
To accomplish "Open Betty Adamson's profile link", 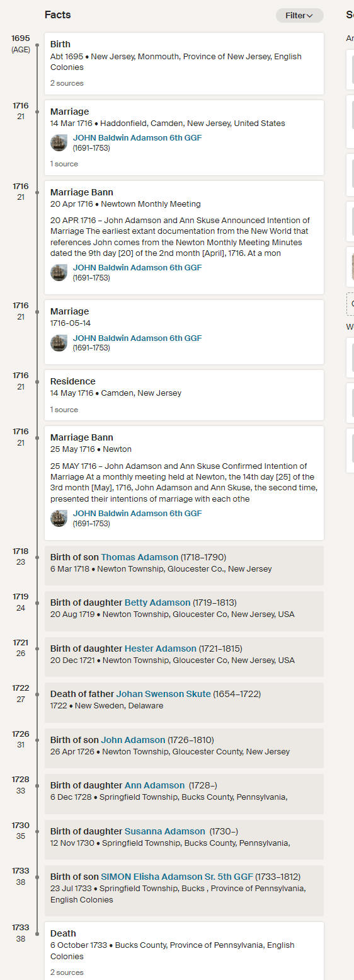I will 157,602.
